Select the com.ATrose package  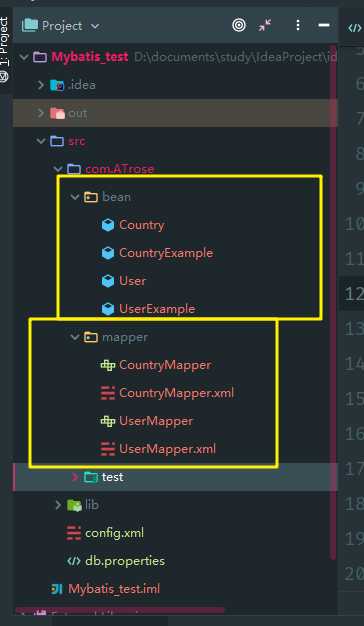pos(120,169)
